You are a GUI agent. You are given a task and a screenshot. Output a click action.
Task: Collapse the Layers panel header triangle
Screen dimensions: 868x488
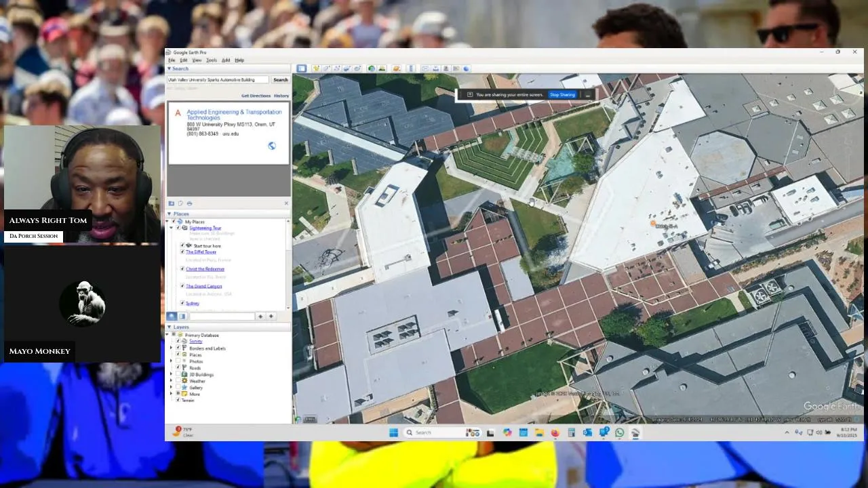tap(170, 327)
